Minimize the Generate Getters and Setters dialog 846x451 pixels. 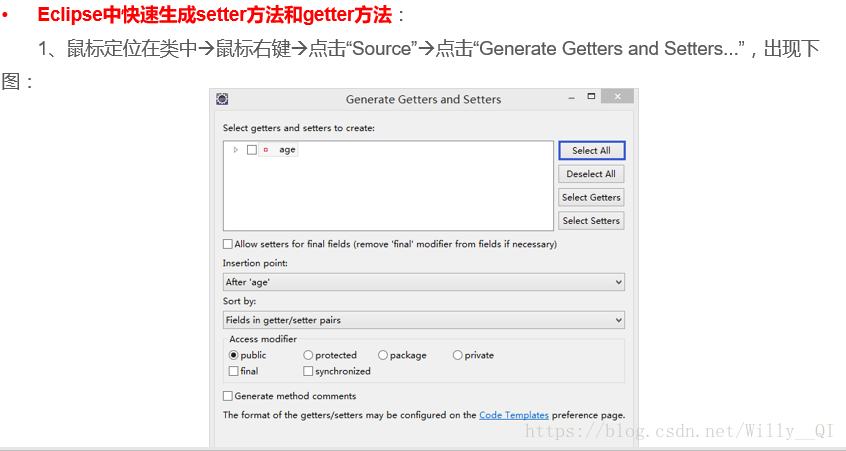coord(571,97)
